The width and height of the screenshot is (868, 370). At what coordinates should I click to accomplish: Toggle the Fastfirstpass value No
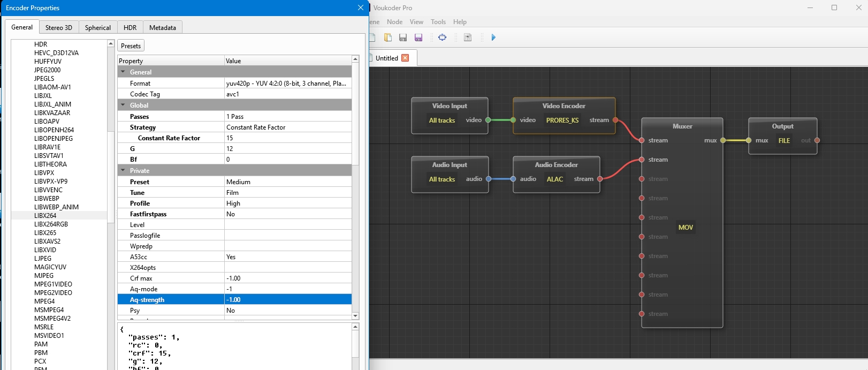click(288, 214)
